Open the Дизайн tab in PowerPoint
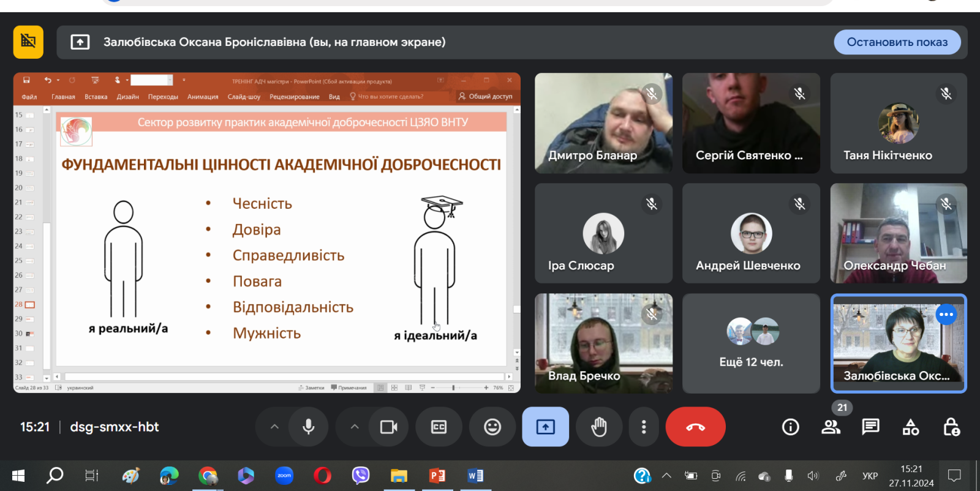Screen dimensions: 980x491 point(127,97)
